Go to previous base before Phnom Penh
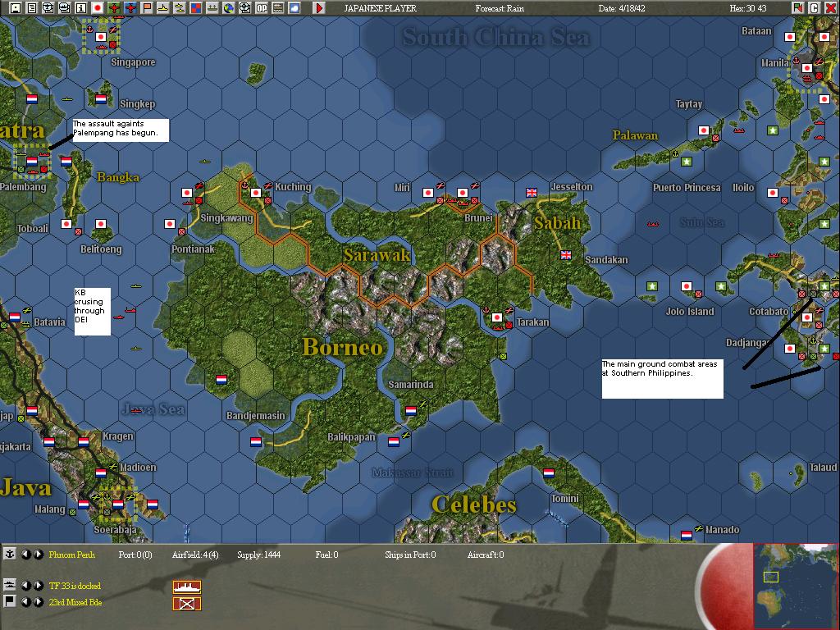This screenshot has height=630, width=840. point(25,555)
